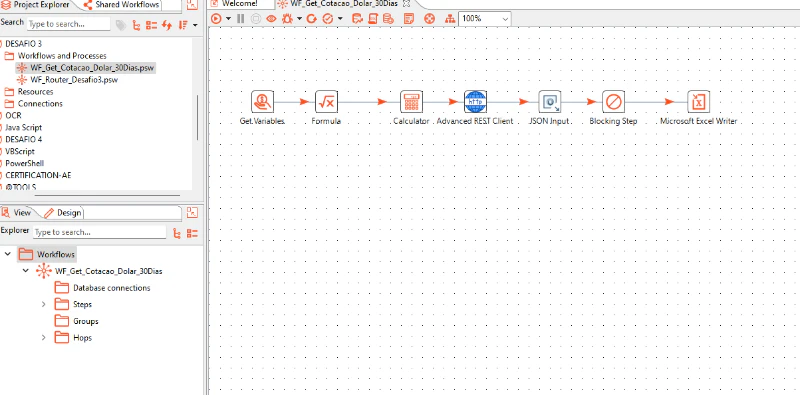Select the DESAFIO 4 project
800x395 pixels.
click(22, 139)
